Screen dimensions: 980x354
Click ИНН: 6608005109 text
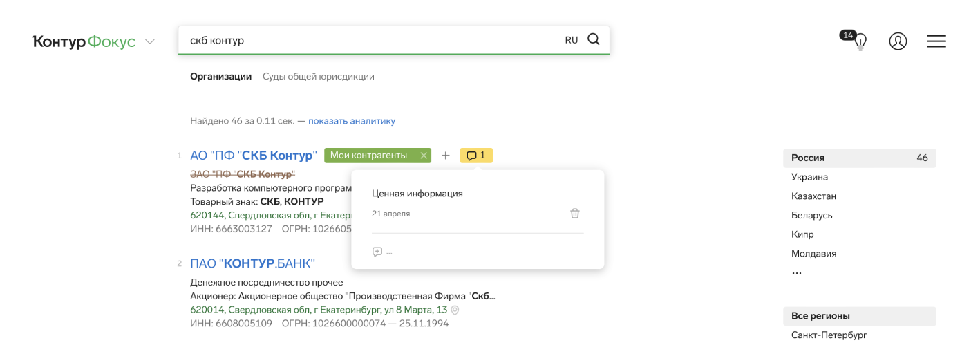tap(231, 323)
